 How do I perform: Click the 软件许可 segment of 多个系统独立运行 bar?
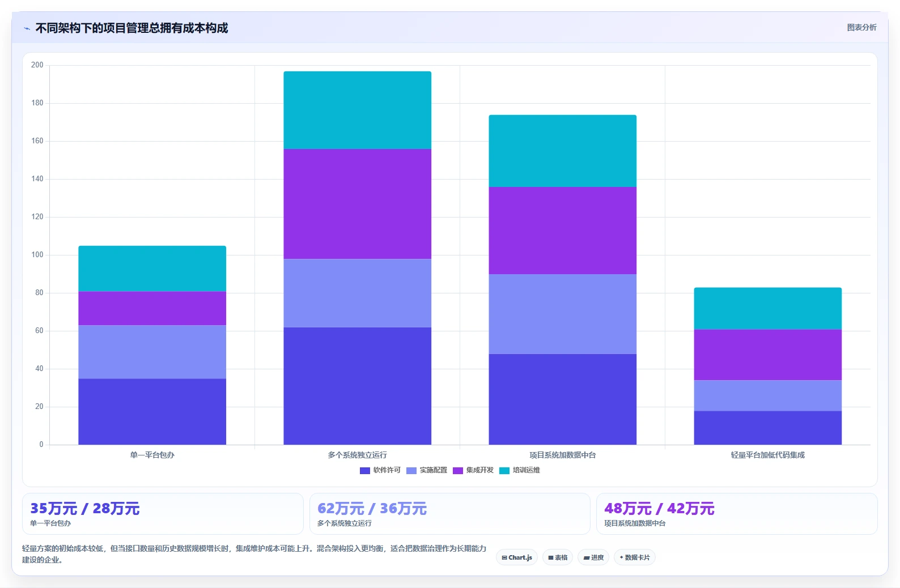pos(357,386)
